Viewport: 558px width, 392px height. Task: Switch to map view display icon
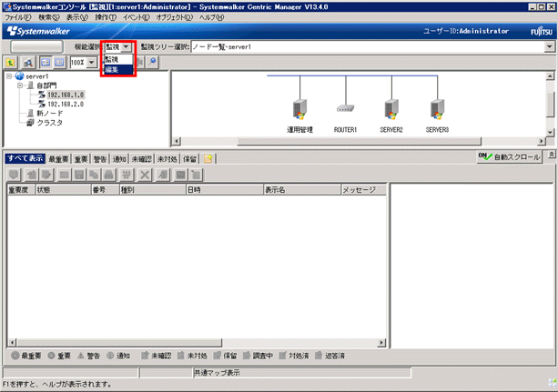(46, 62)
